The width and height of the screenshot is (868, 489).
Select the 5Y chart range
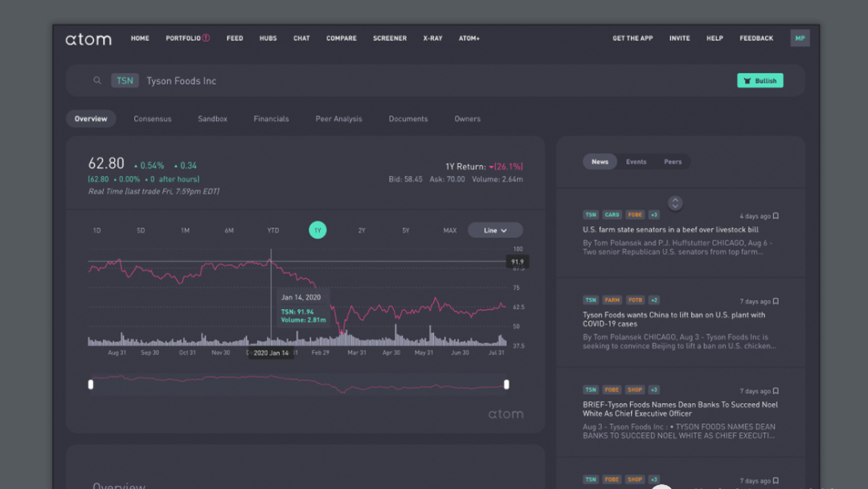coord(406,230)
